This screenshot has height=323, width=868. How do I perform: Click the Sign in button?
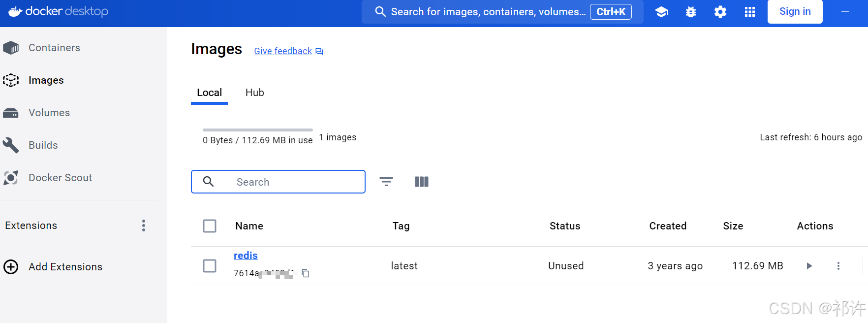click(x=795, y=11)
